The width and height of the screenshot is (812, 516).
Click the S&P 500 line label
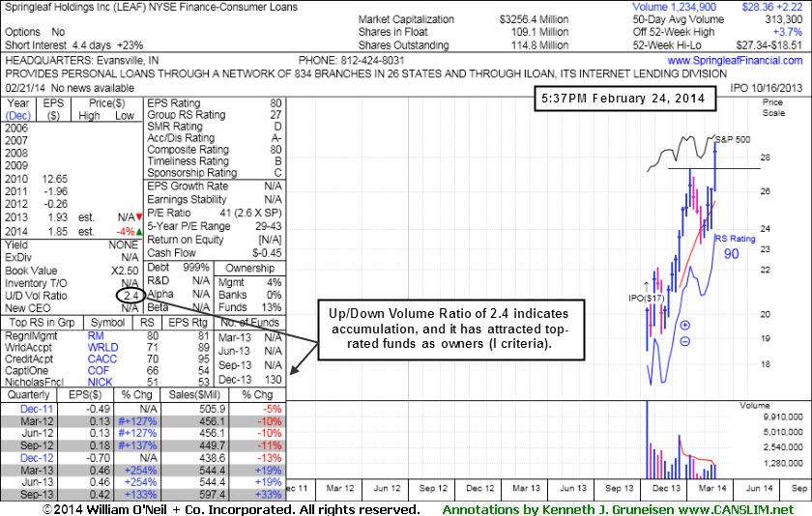(x=733, y=139)
